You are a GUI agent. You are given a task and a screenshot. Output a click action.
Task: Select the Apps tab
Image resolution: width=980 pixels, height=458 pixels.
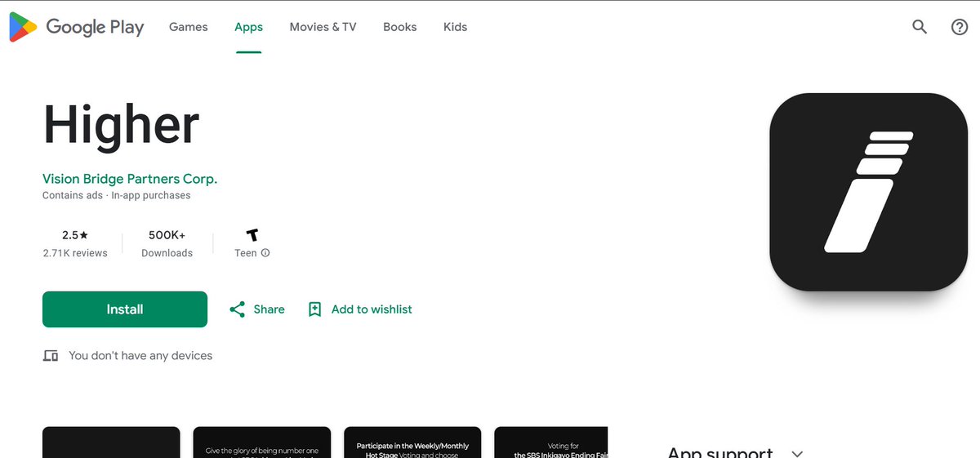point(248,27)
